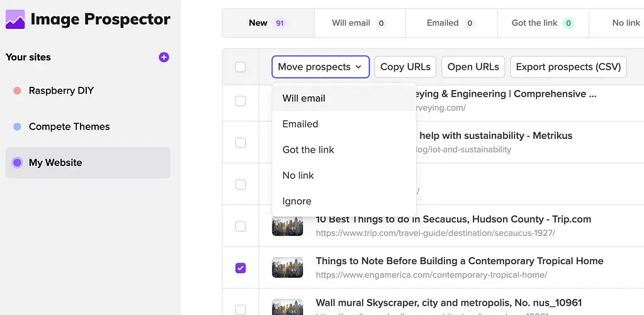Choose Got the link in move menu
Screen dimensions: 644x315
[x=308, y=150]
